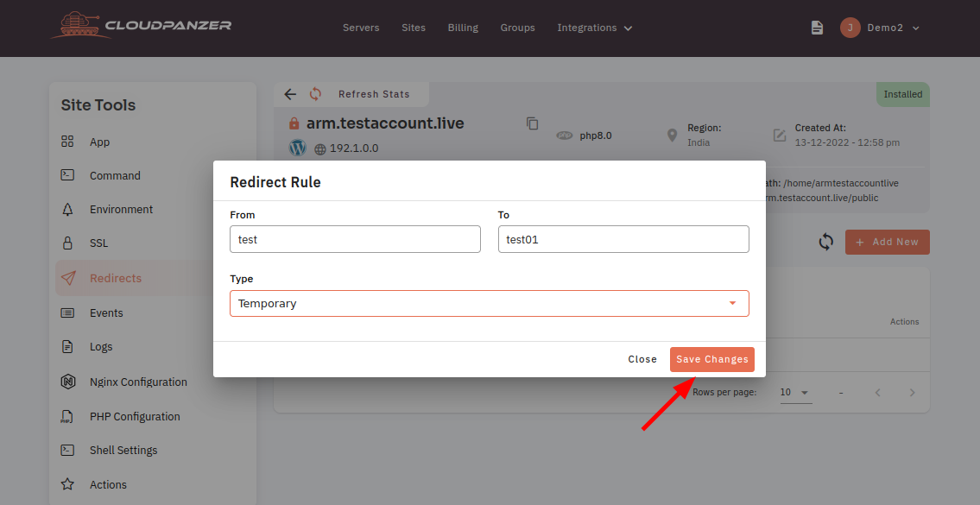Copy the domain name with the copy icon
The height and width of the screenshot is (505, 980).
(x=533, y=123)
